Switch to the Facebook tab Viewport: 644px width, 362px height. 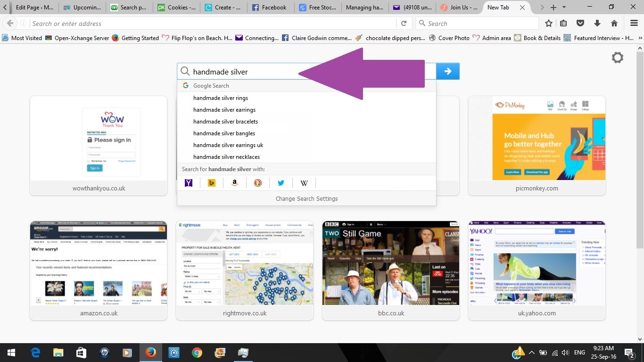pyautogui.click(x=271, y=8)
